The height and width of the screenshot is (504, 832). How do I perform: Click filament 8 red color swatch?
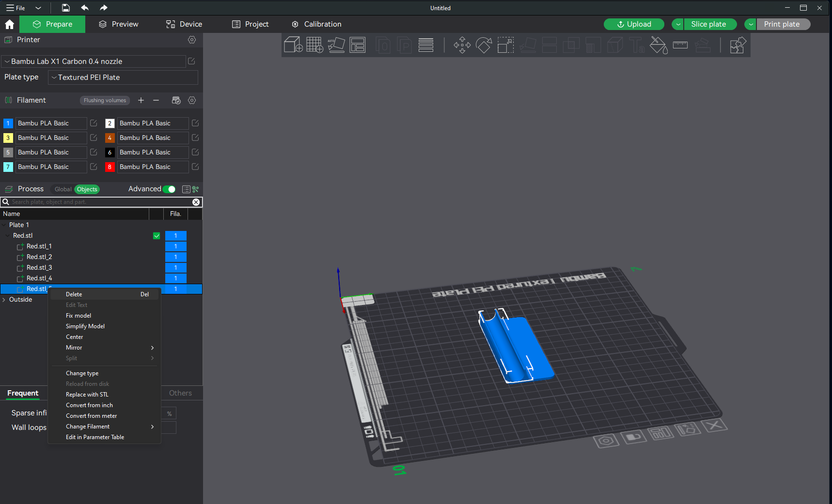(110, 167)
